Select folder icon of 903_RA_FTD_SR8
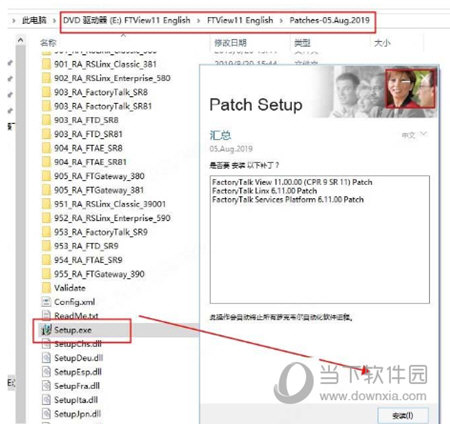This screenshot has width=450, height=424. tap(46, 120)
